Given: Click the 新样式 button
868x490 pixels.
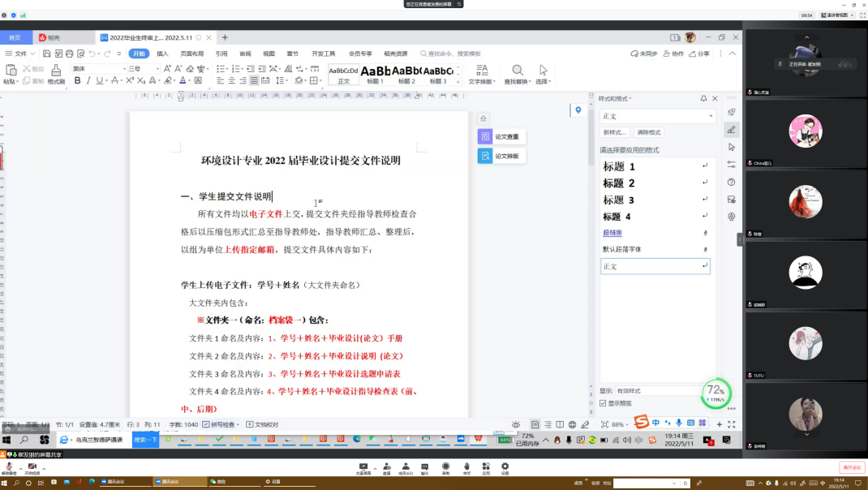Looking at the screenshot, I should click(x=614, y=132).
